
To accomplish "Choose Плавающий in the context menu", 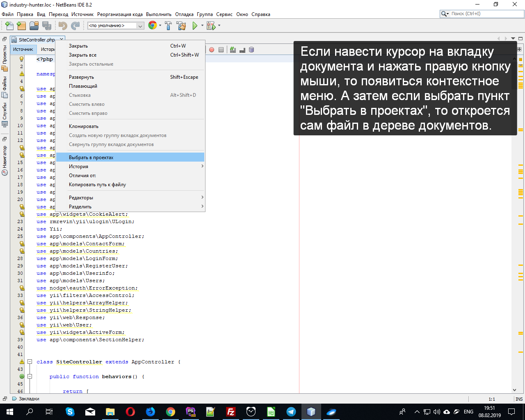I will coord(130,86).
